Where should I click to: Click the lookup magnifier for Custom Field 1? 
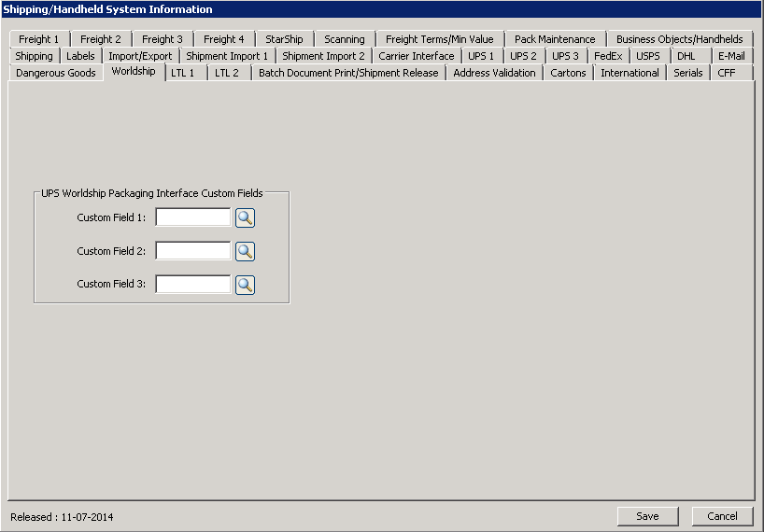[x=245, y=217]
